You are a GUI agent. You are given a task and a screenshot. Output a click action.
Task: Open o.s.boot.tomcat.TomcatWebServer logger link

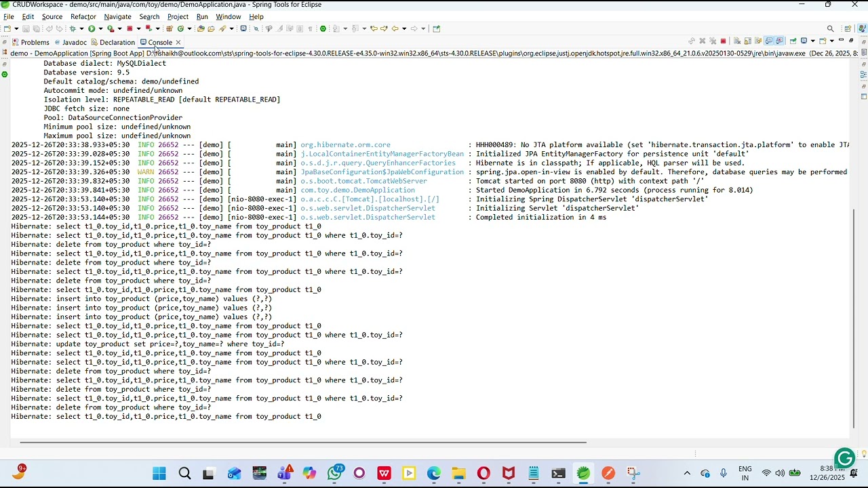click(x=363, y=181)
